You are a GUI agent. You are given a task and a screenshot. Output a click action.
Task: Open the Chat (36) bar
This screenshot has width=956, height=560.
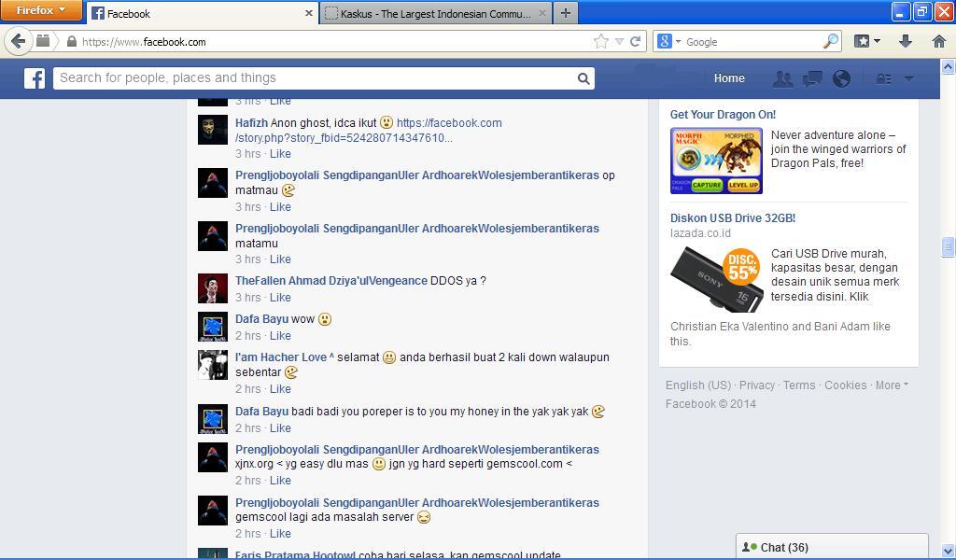point(832,547)
